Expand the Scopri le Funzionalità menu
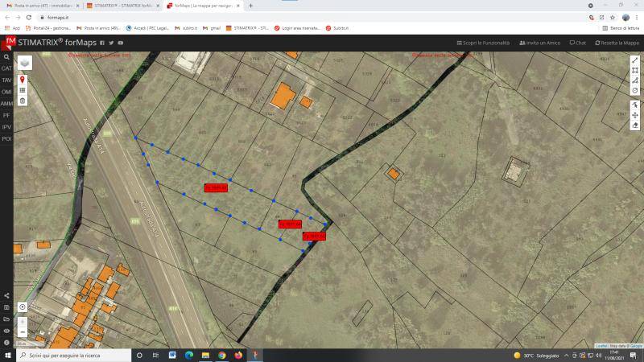 [x=483, y=43]
